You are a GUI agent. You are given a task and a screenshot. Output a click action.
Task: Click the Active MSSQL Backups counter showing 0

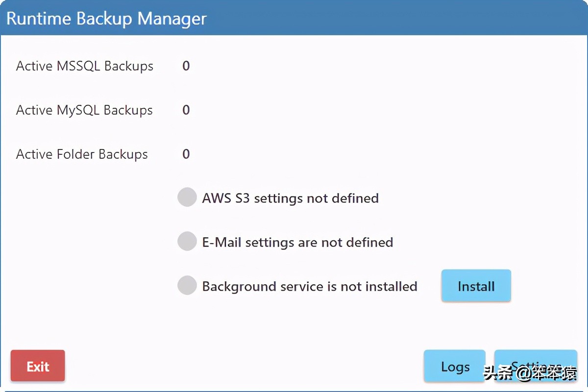tap(186, 66)
